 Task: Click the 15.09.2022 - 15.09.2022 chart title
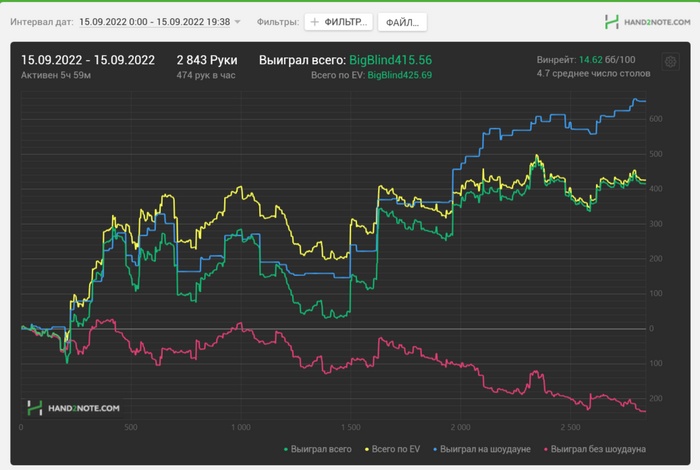[x=88, y=60]
